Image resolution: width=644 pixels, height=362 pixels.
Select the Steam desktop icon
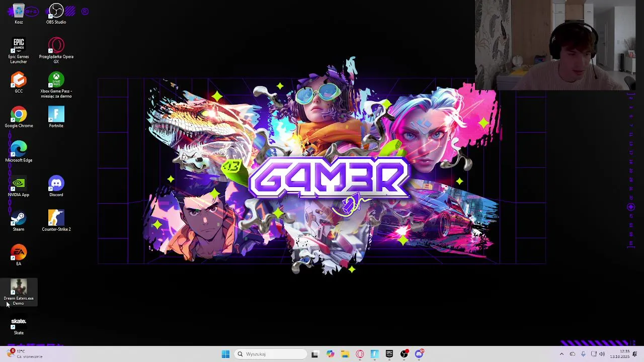[x=19, y=221]
